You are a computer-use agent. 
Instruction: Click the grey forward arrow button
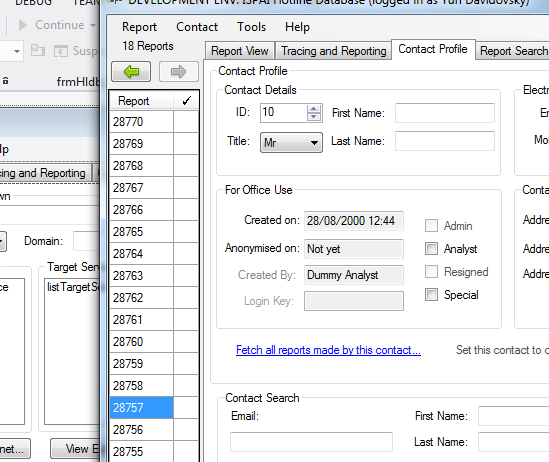179,72
